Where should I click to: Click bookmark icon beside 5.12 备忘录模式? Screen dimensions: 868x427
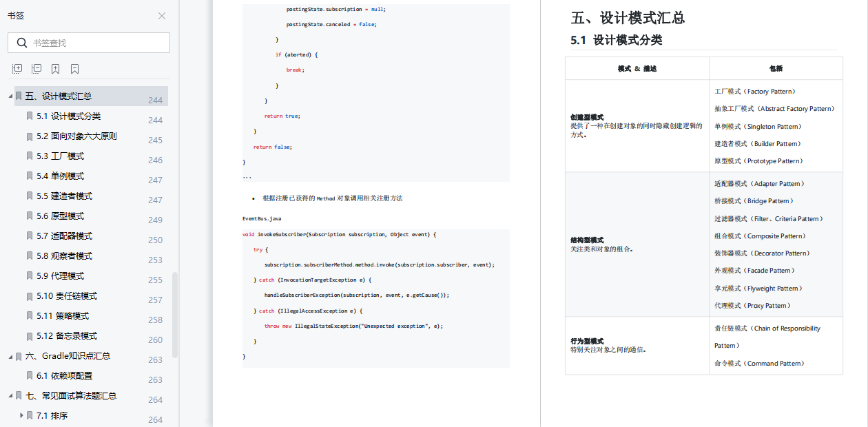[30, 336]
